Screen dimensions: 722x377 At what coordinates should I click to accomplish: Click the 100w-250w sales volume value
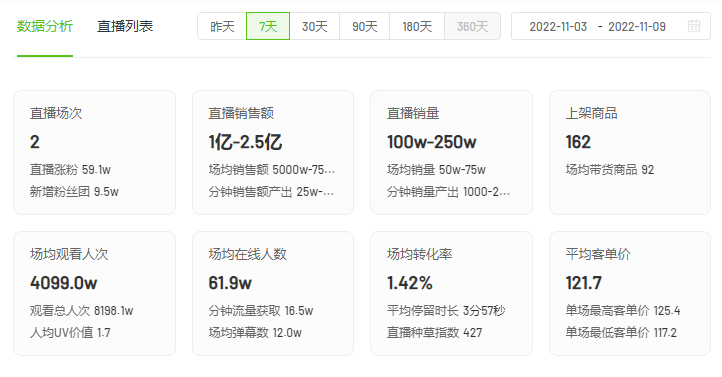click(x=431, y=142)
